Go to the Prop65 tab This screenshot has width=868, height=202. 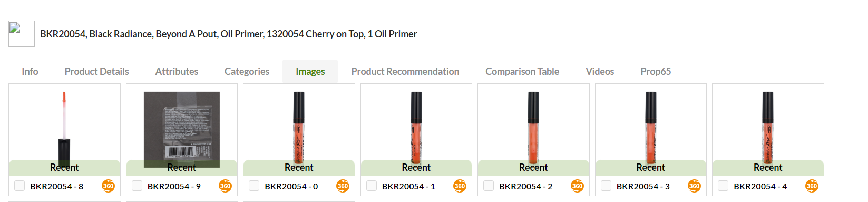(656, 71)
